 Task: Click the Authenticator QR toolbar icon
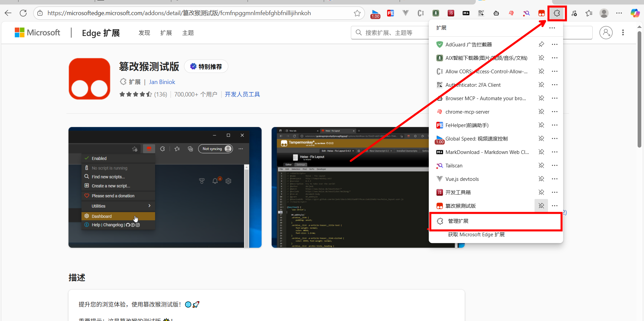pyautogui.click(x=481, y=13)
